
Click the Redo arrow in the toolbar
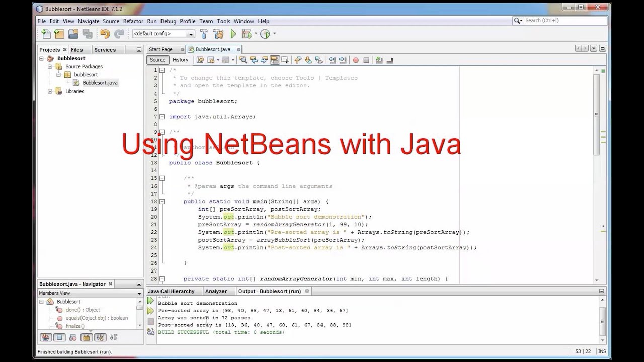(x=119, y=34)
